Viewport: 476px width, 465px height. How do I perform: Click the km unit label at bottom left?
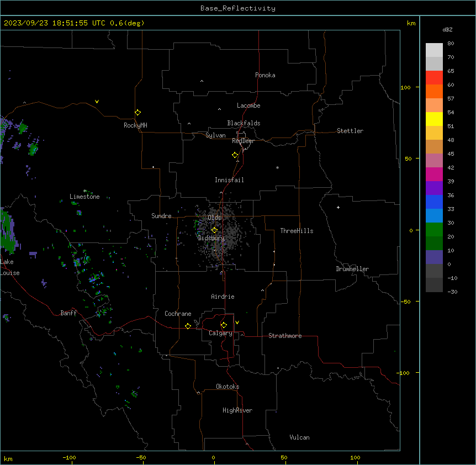tap(8, 458)
